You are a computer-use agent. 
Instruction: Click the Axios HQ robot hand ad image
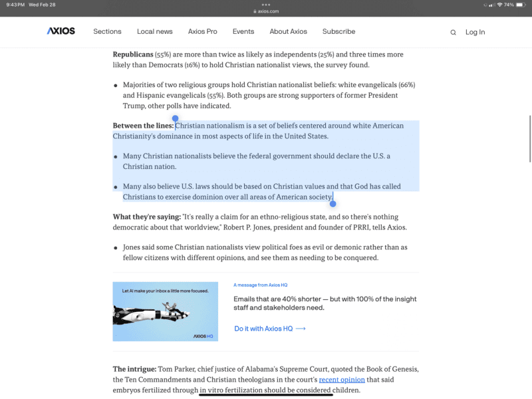165,312
